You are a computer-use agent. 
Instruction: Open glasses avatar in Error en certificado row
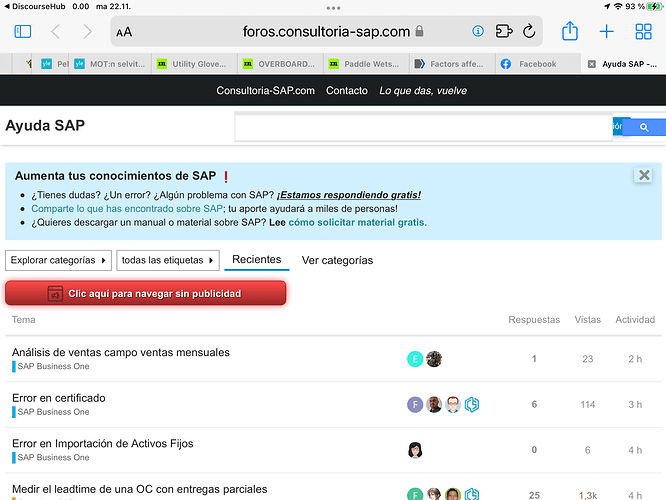(453, 404)
